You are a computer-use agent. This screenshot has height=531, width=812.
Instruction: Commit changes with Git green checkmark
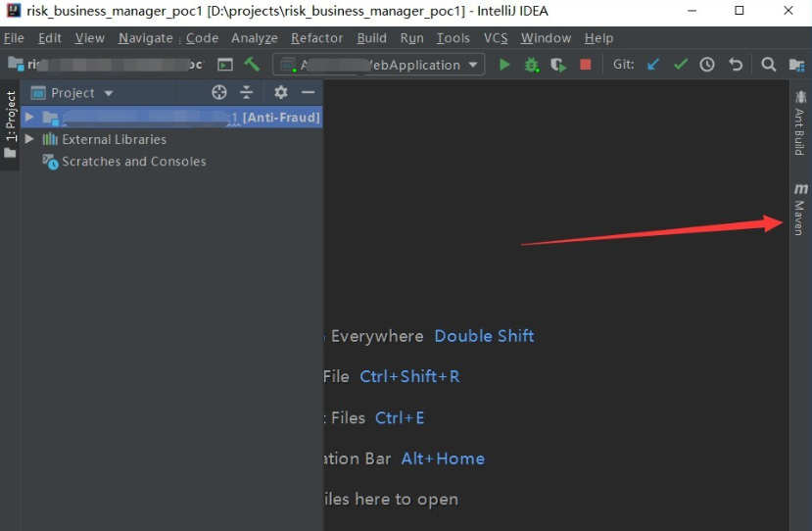(681, 65)
